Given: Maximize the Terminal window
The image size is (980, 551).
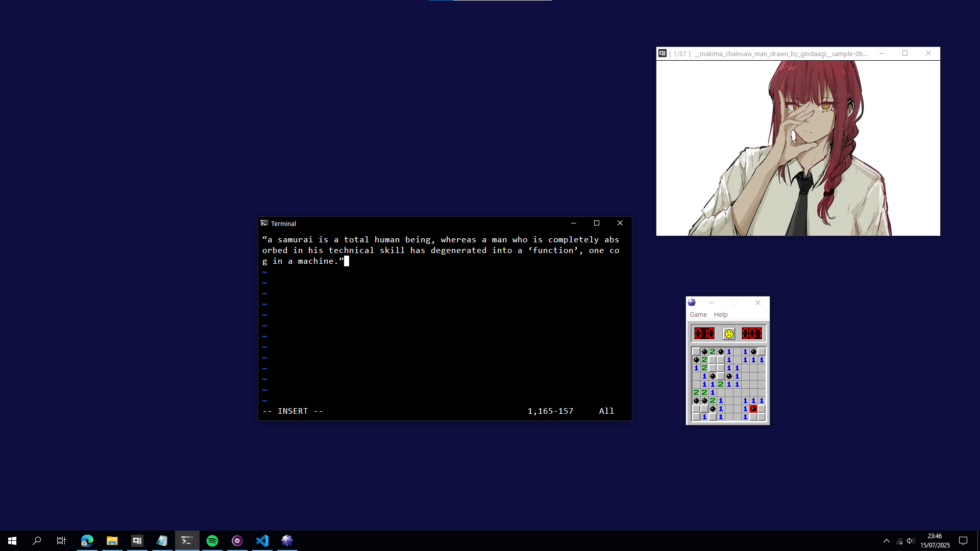Looking at the screenshot, I should 597,223.
